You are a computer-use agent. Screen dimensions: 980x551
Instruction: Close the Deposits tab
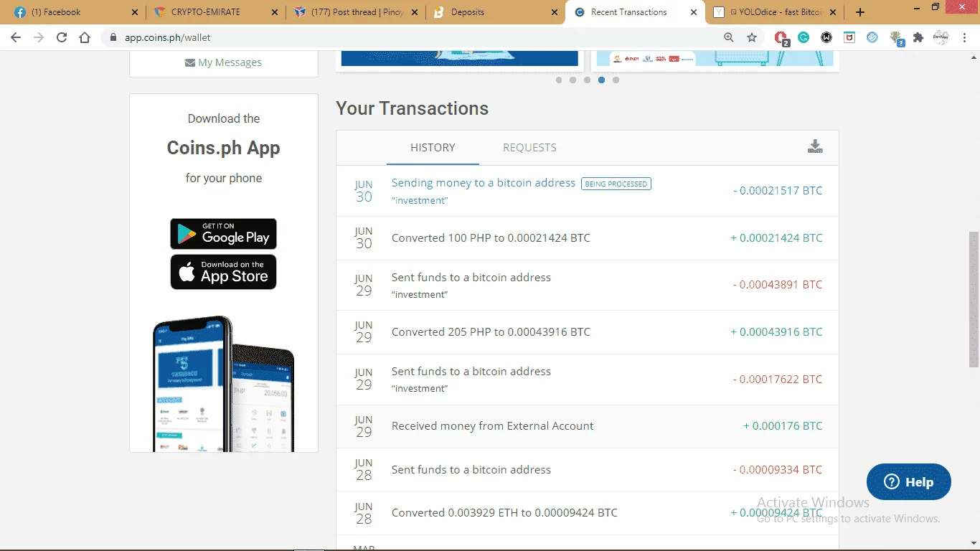click(554, 12)
